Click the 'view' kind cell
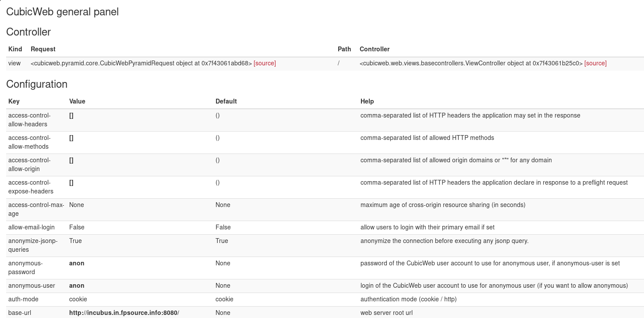This screenshot has height=318, width=644. click(14, 63)
